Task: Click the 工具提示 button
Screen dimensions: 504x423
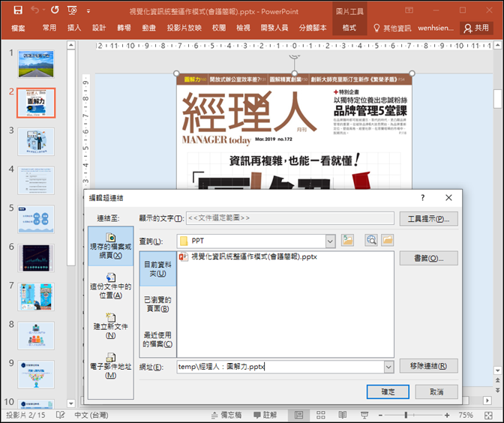Action: [428, 219]
